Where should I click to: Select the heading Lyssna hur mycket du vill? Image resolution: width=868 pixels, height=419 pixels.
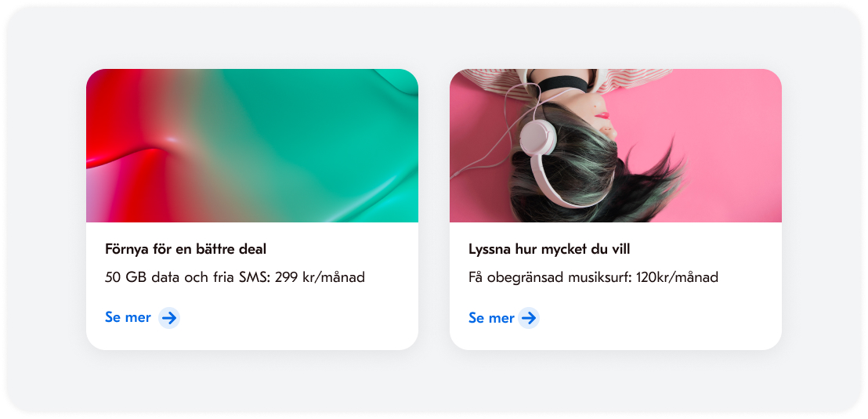tap(549, 249)
